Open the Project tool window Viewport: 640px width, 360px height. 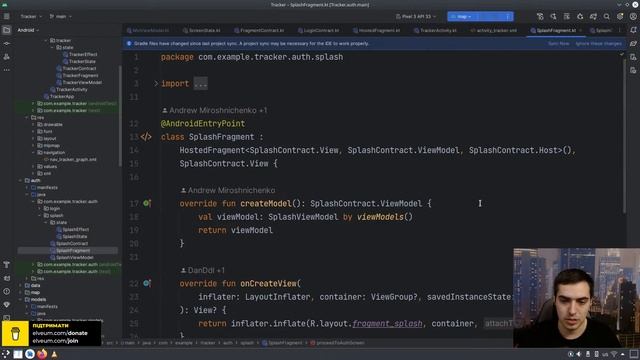7,30
